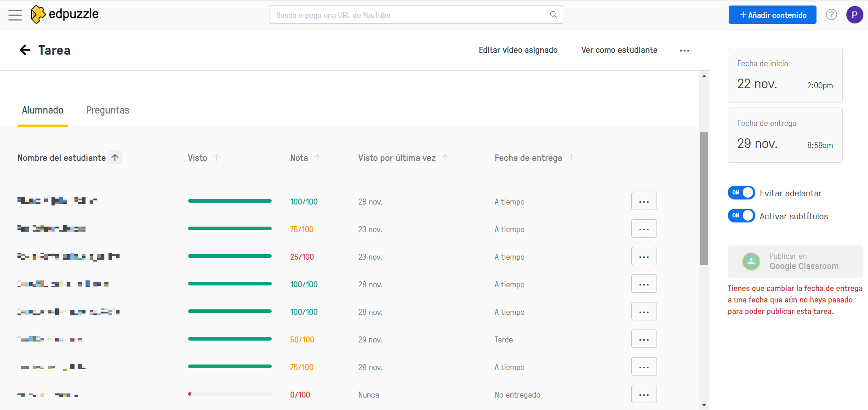Viewport: 868px width, 410px height.
Task: Go back using the arrow beside Tarea
Action: (x=25, y=50)
